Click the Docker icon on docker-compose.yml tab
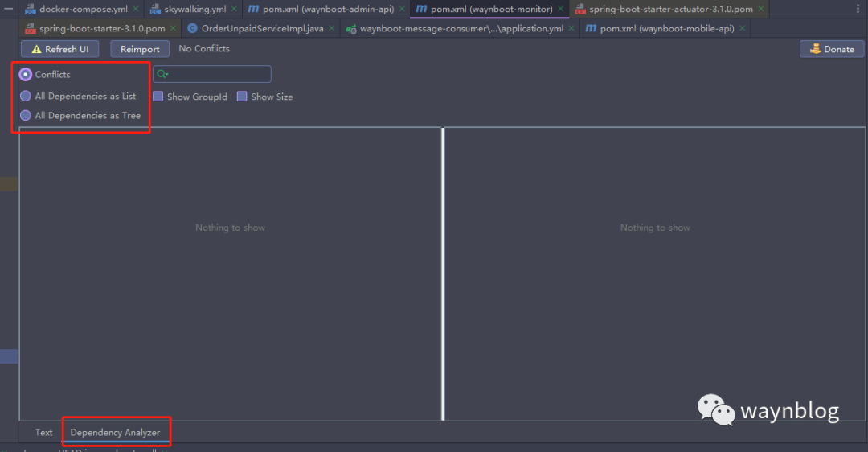 pyautogui.click(x=30, y=9)
